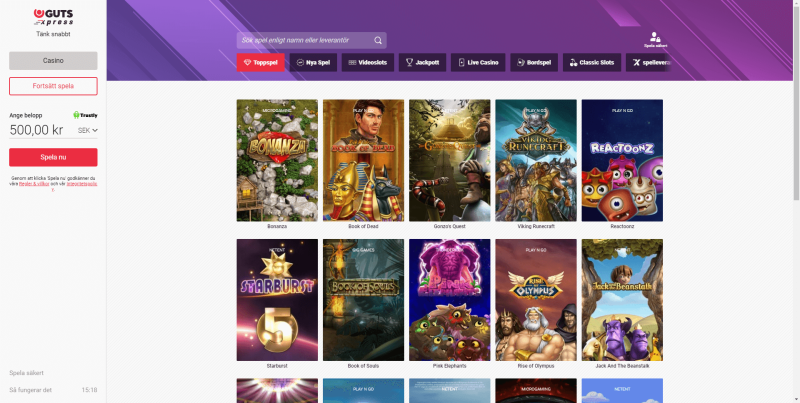Select the Toppspel category tab

[x=260, y=62]
